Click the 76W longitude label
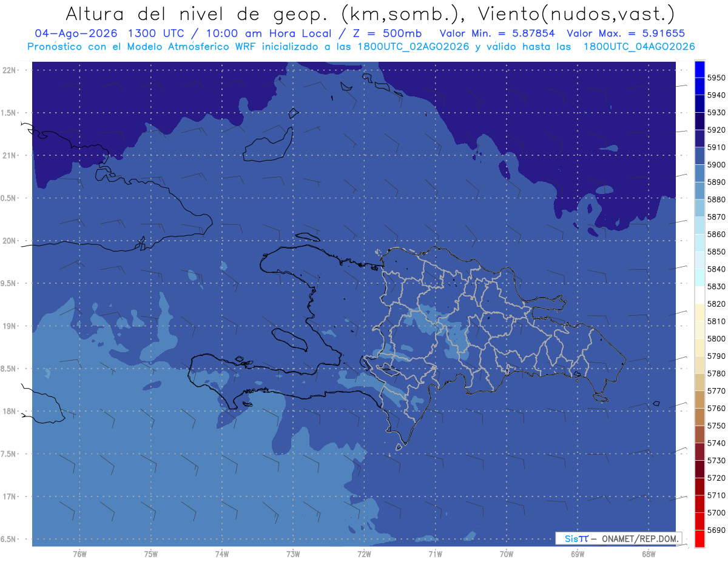This screenshot has width=728, height=562. click(x=79, y=554)
